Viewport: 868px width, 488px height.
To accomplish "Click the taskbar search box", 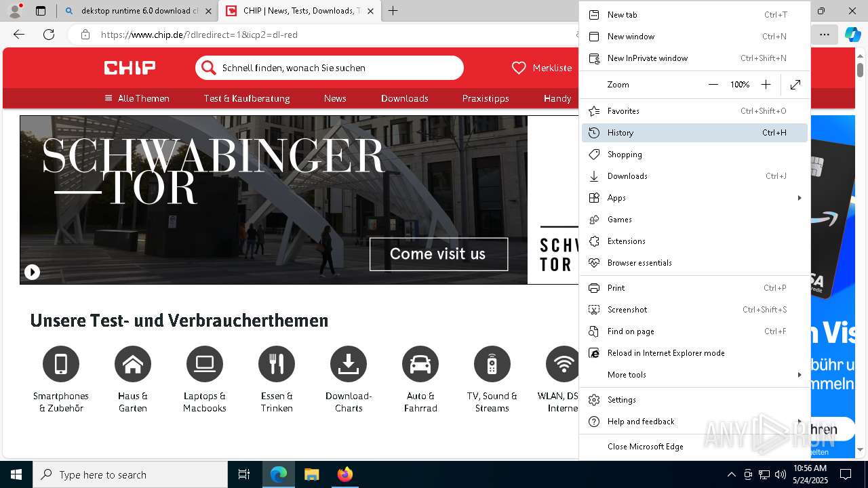I will coord(130,474).
